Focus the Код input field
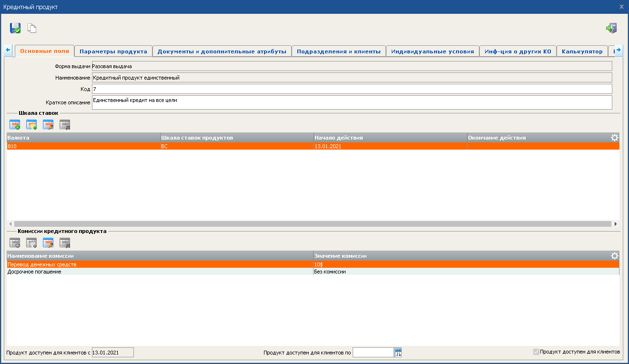The image size is (629, 364). 352,89
